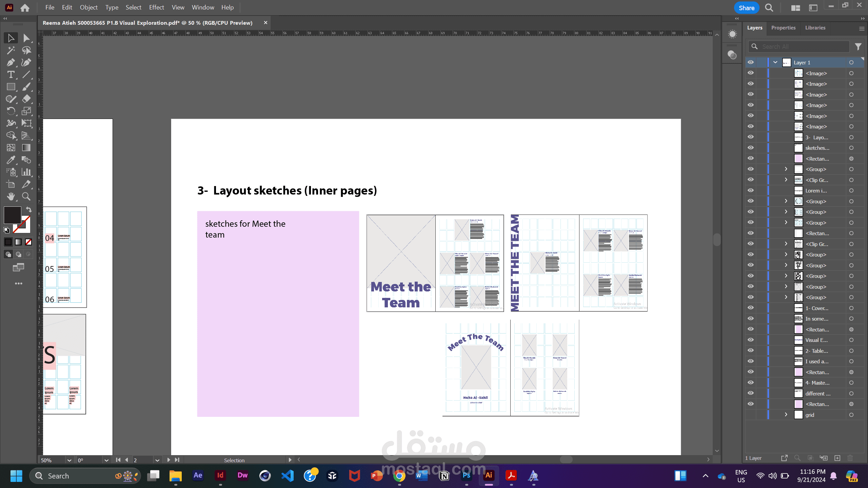Click the Create New Layer icon
This screenshot has height=488, width=868.
pyautogui.click(x=837, y=458)
